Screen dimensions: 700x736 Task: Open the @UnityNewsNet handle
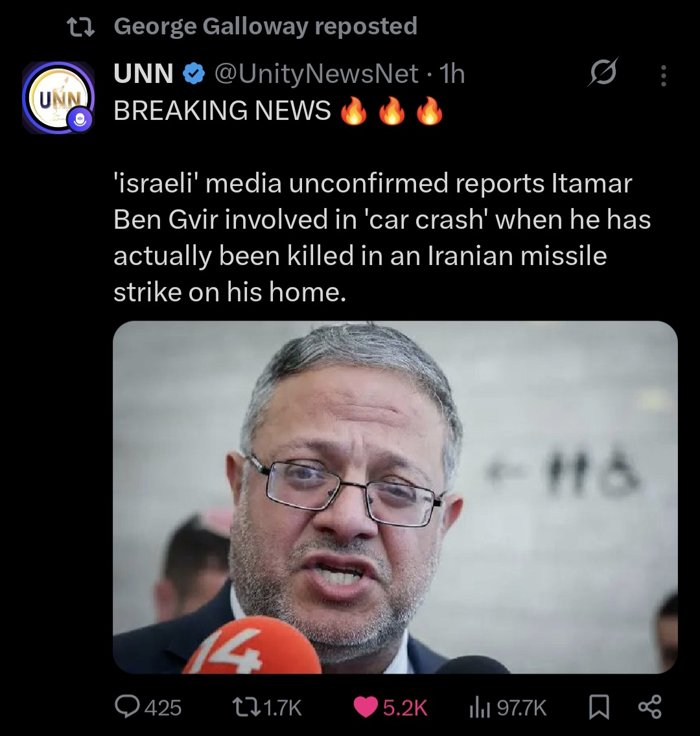coord(316,75)
